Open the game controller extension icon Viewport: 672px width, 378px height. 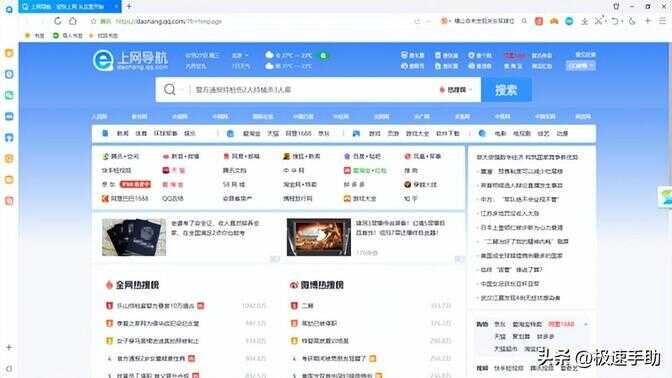554,21
